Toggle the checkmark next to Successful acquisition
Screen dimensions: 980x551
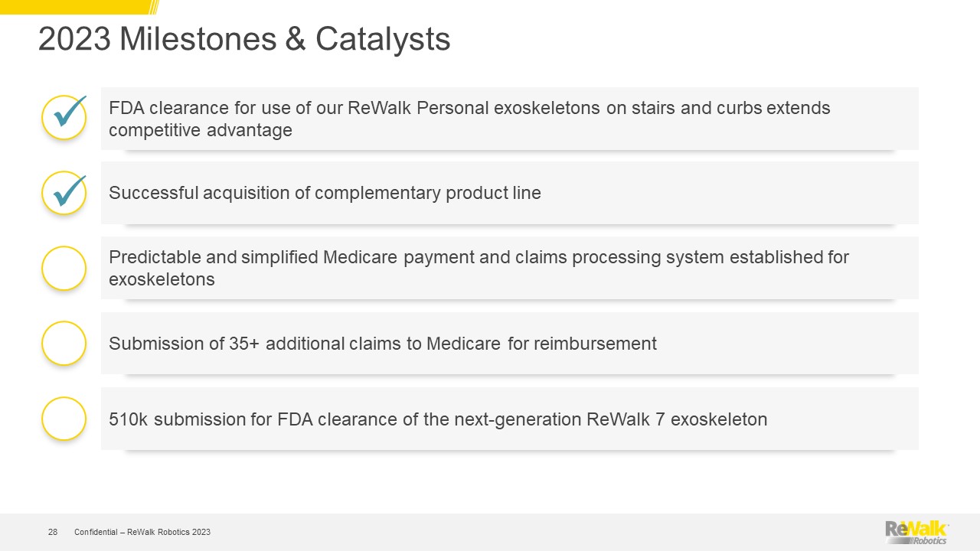point(64,193)
